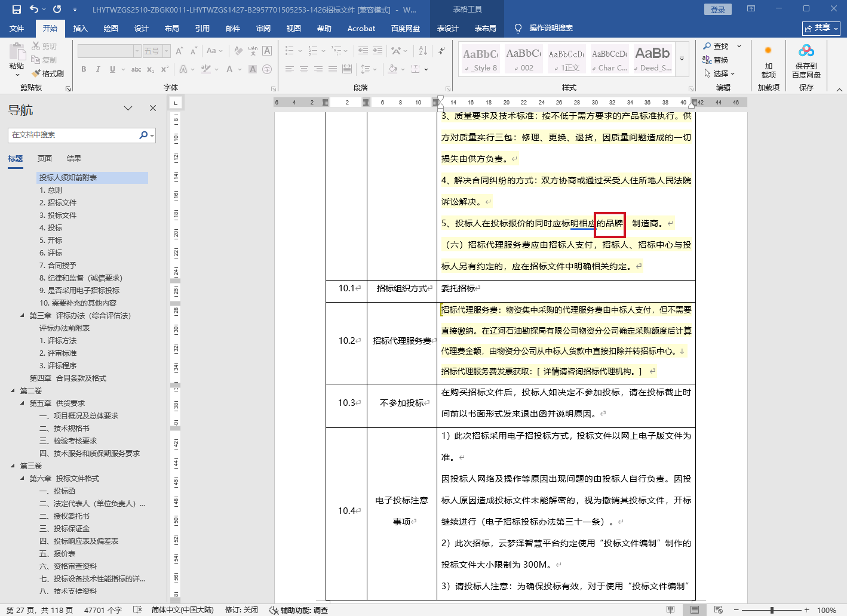Click the Paste clipboard icon

tap(17, 53)
